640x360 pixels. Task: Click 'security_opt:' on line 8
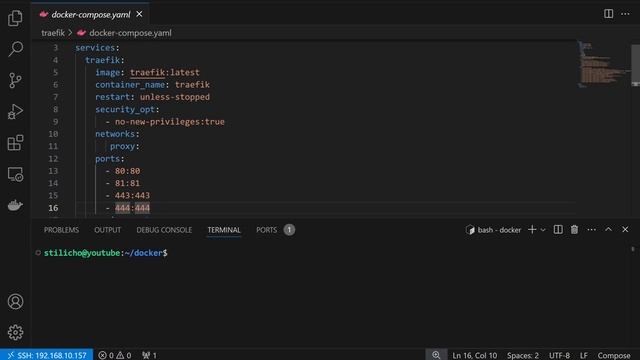pyautogui.click(x=127, y=109)
